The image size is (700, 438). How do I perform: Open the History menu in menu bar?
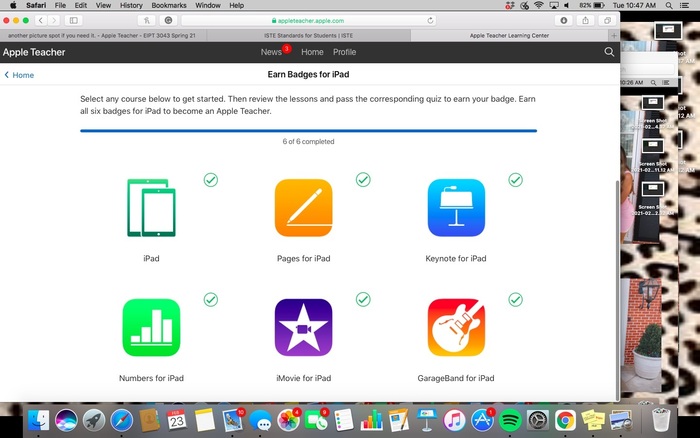[131, 5]
